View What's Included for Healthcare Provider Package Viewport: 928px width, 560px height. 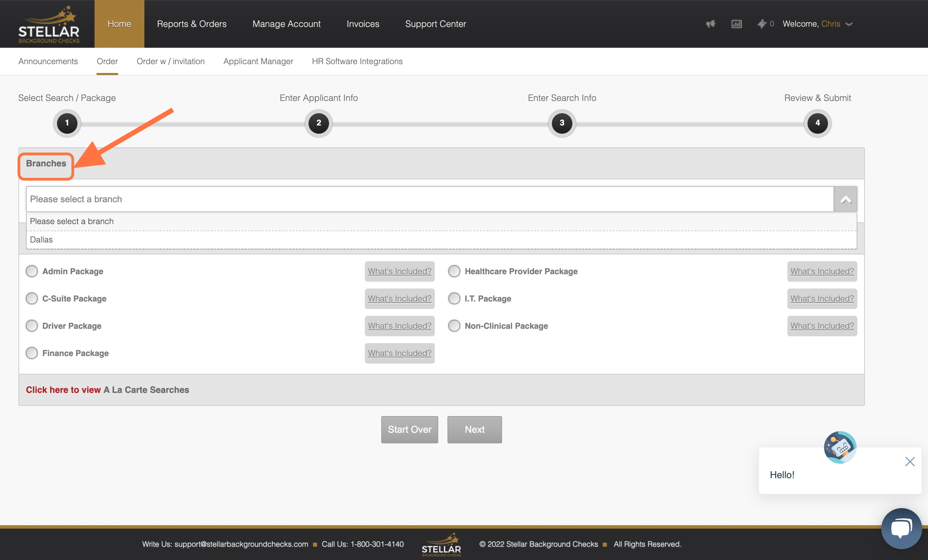click(x=822, y=271)
